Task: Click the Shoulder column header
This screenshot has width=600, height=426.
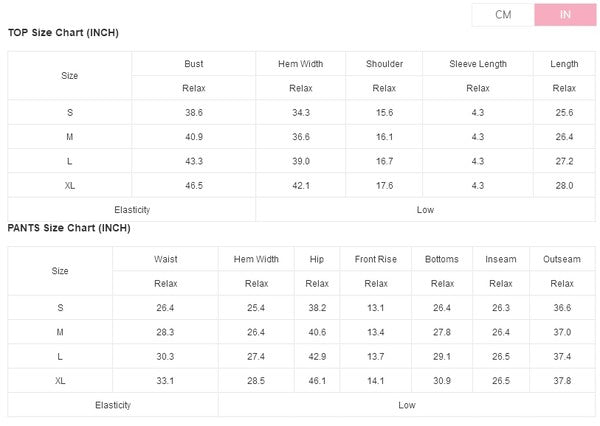Action: [384, 64]
